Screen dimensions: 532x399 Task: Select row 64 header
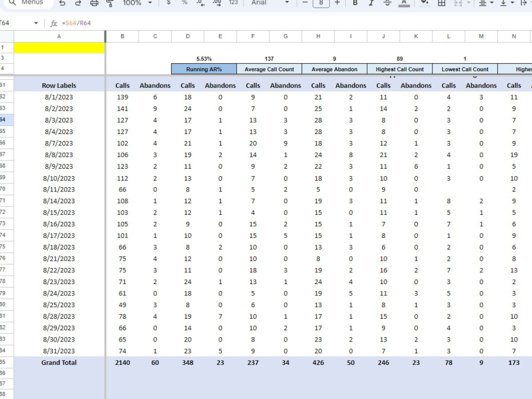point(6,119)
